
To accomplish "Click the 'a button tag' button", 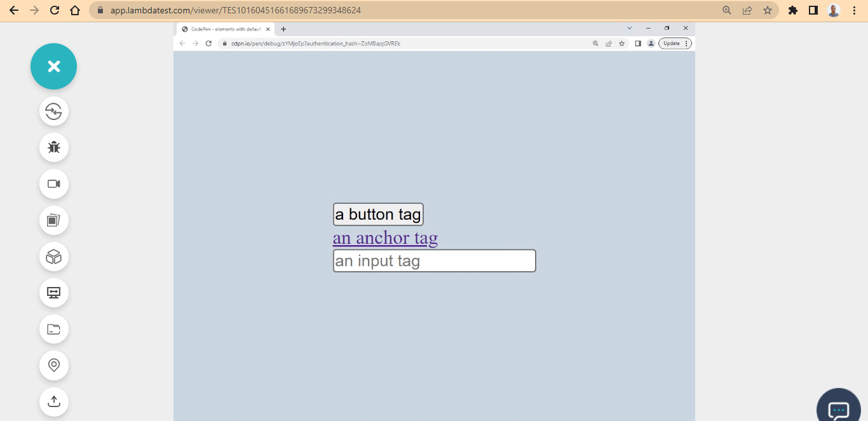I will [x=378, y=214].
